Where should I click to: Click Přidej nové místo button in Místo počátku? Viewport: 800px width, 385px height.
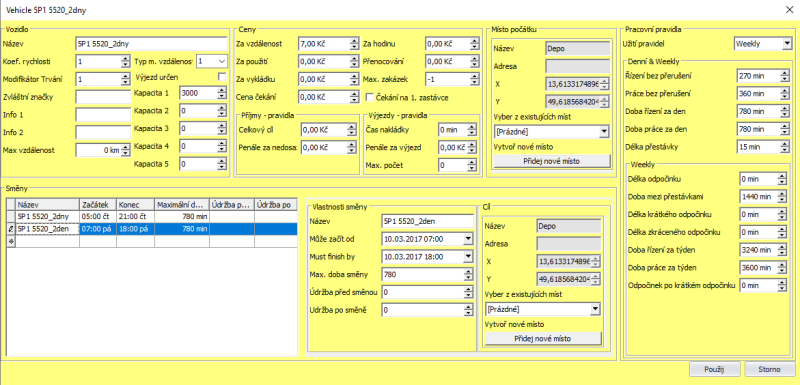point(552,161)
